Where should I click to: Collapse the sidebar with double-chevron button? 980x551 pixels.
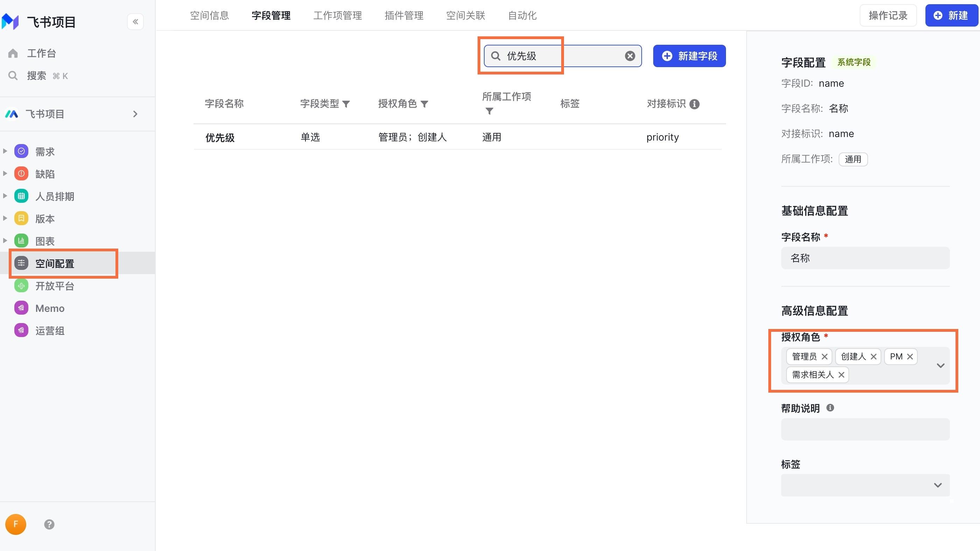click(135, 22)
